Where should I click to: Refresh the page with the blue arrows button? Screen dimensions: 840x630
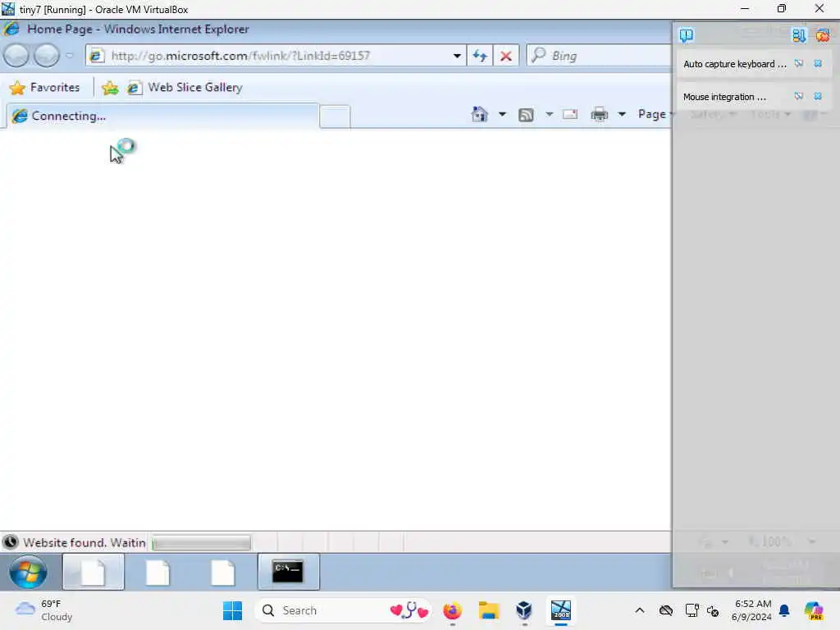pos(480,56)
